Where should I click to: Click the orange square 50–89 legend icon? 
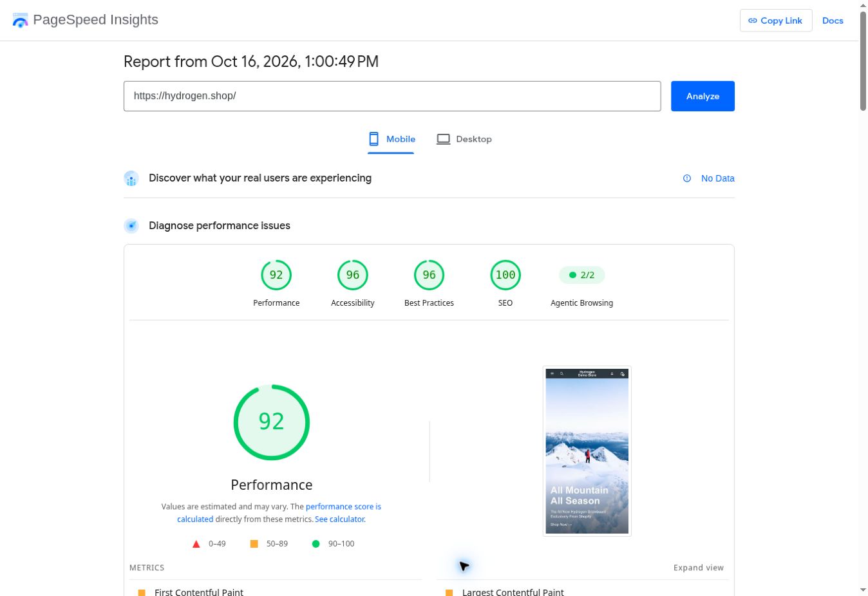click(254, 544)
